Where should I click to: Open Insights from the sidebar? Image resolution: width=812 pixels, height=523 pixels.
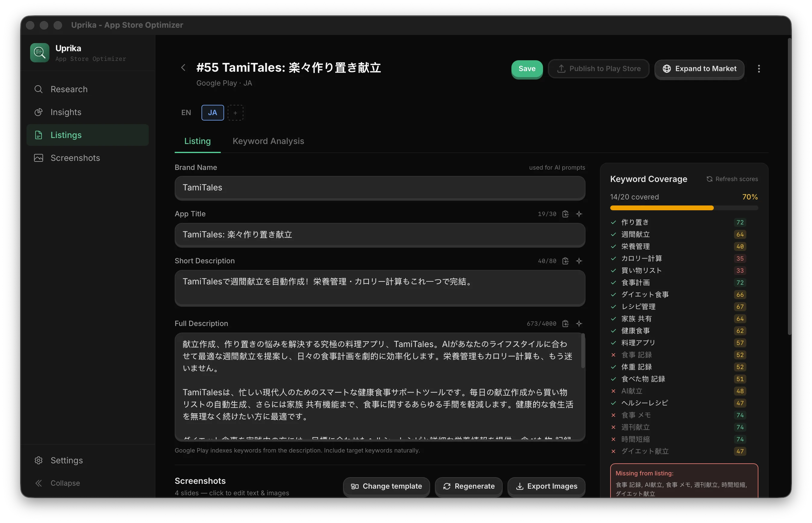[66, 112]
